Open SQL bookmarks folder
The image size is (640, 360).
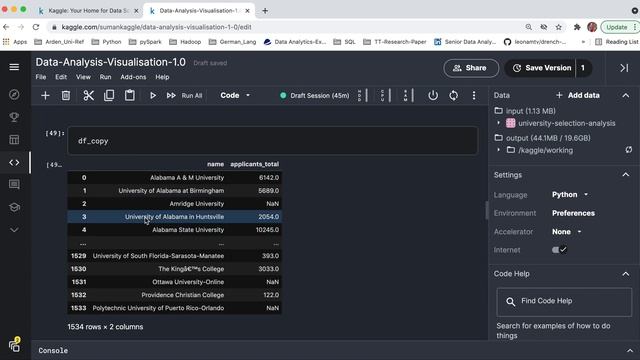click(344, 42)
